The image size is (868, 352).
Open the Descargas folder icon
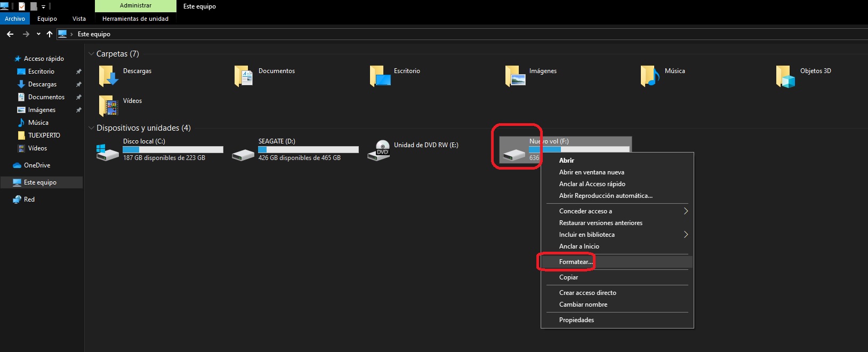point(108,76)
